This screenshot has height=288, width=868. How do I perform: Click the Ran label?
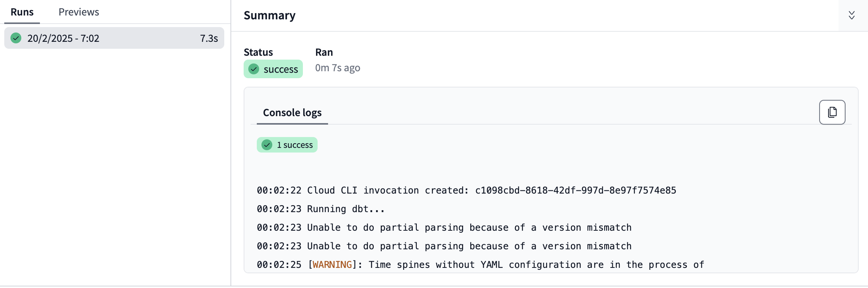click(x=324, y=52)
